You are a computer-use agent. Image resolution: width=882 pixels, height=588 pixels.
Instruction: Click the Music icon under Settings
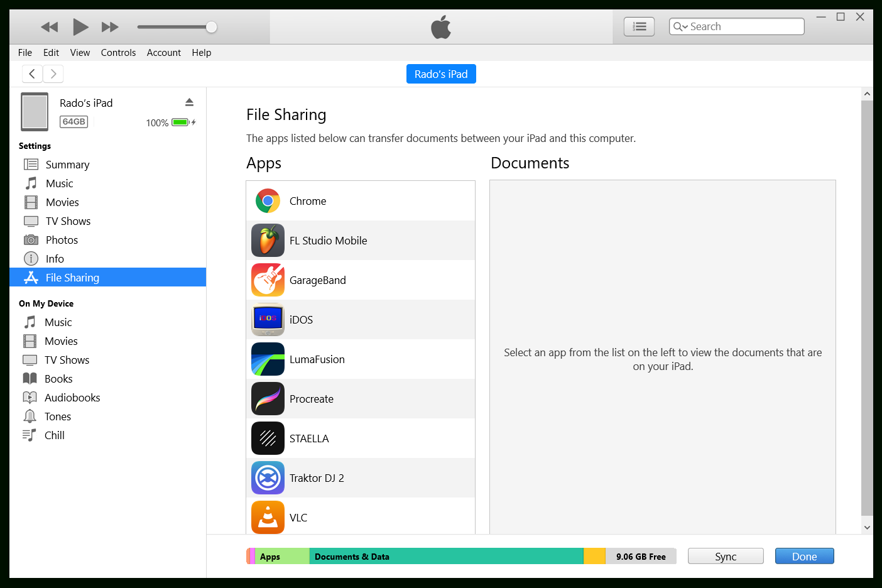[31, 183]
